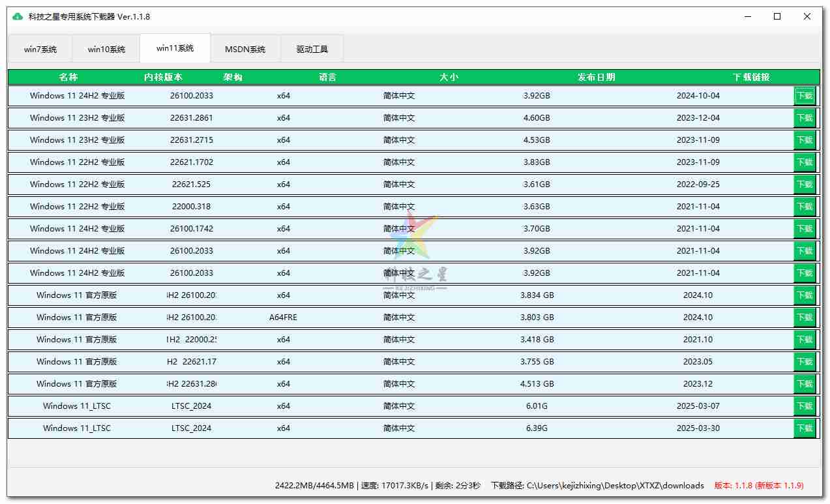Download the 22000.318 专业版 image
The width and height of the screenshot is (830, 504).
[x=804, y=207]
